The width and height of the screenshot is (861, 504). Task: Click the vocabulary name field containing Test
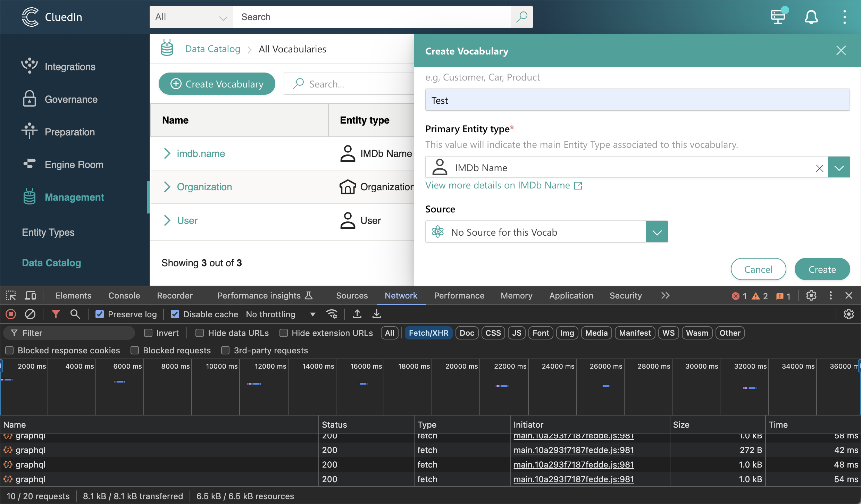pos(637,100)
